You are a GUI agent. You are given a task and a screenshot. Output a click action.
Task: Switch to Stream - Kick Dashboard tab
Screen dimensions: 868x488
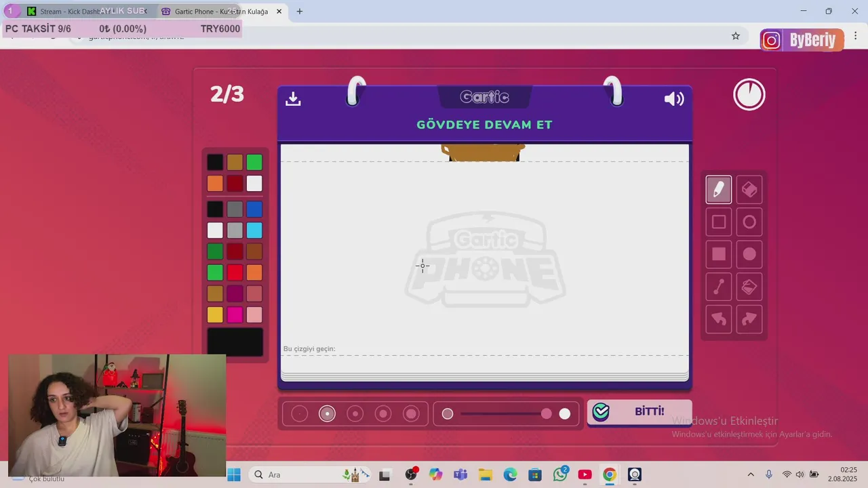pyautogui.click(x=87, y=12)
